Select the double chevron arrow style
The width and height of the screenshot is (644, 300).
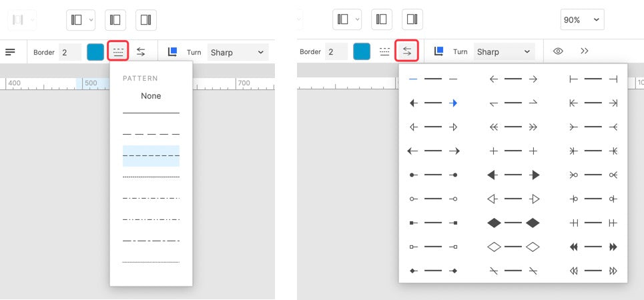[x=513, y=127]
